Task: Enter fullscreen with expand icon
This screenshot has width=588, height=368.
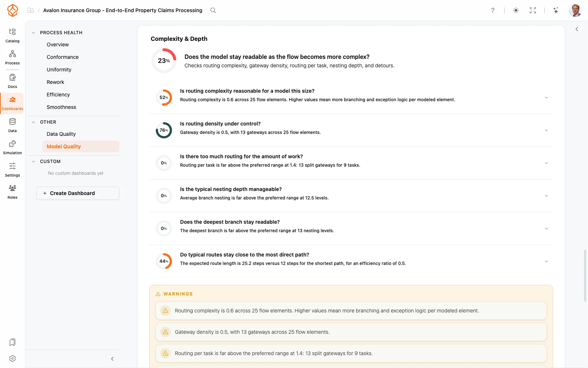Action: [533, 10]
